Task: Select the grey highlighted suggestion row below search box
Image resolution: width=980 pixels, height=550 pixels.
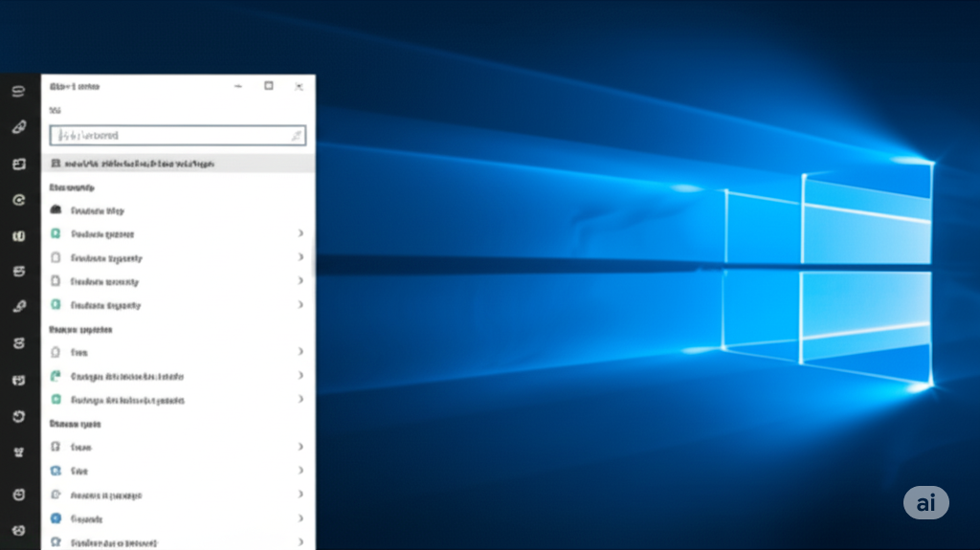Action: click(178, 164)
